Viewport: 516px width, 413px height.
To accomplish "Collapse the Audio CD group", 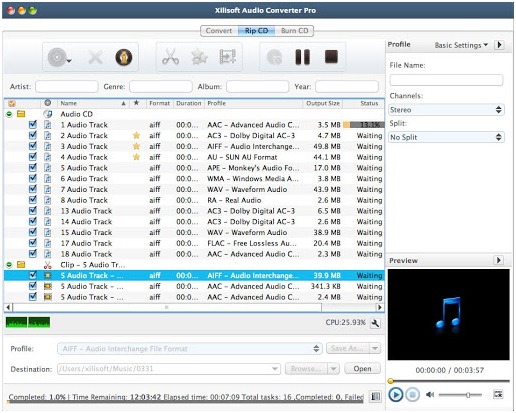I will [x=9, y=114].
